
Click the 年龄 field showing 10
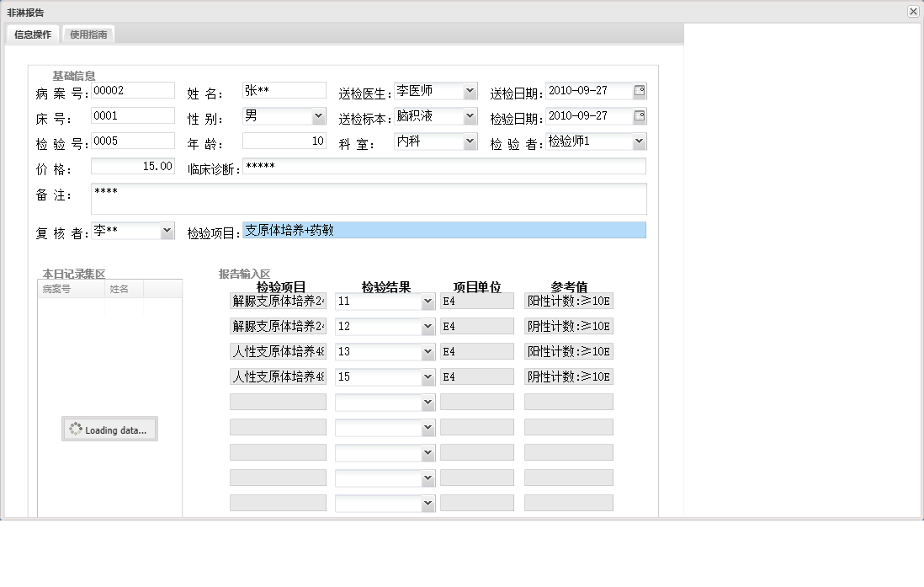pyautogui.click(x=284, y=141)
